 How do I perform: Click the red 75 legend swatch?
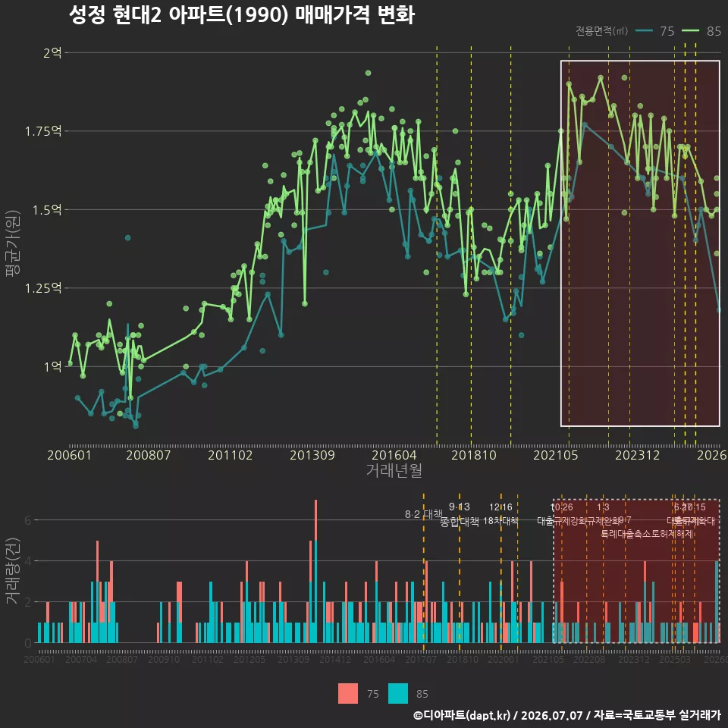coord(348,694)
